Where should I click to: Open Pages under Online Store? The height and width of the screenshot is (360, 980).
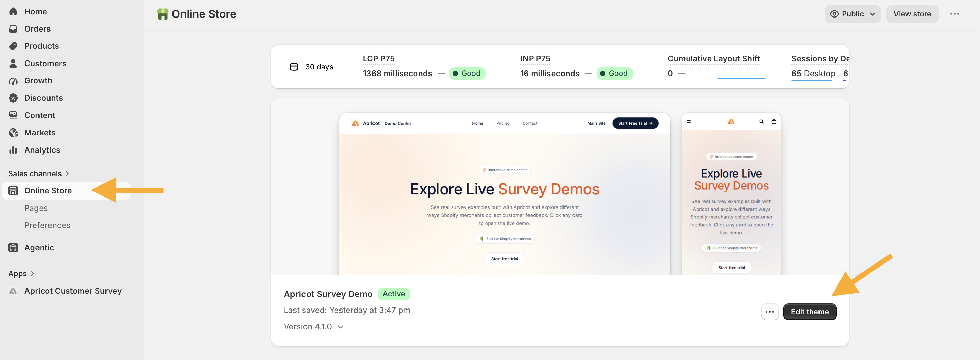pyautogui.click(x=36, y=208)
